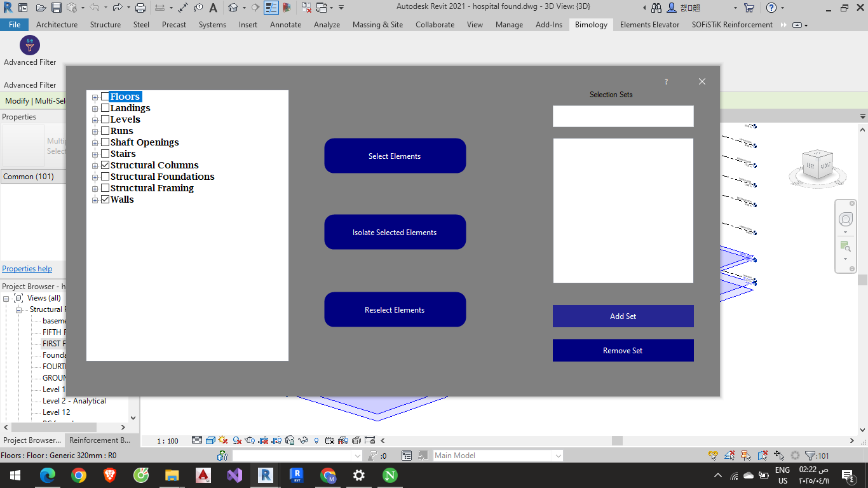
Task: Expand the Landings tree node
Action: (95, 109)
